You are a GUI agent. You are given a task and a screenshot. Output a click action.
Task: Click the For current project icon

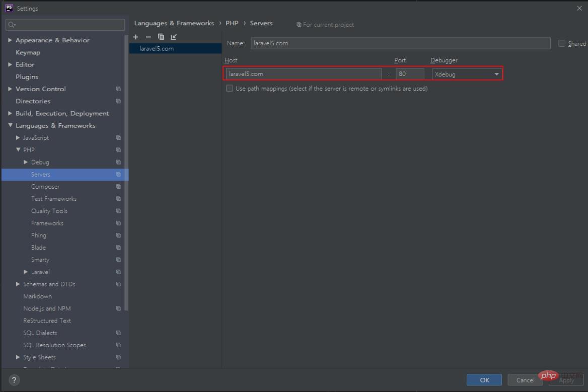click(299, 25)
